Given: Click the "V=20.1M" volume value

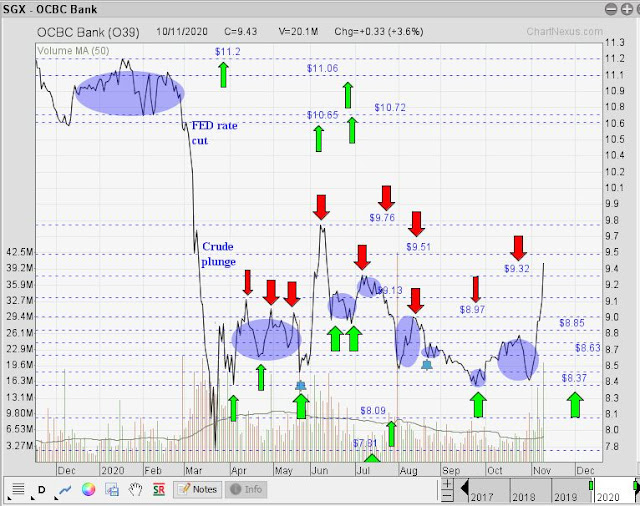Looking at the screenshot, I should click(x=298, y=31).
